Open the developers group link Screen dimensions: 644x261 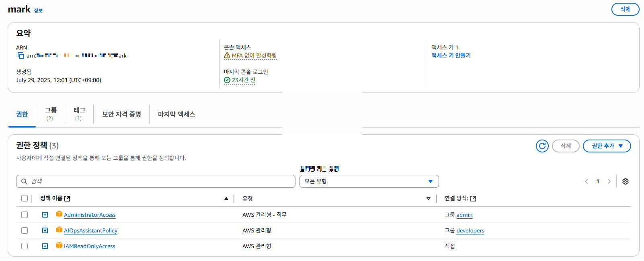coord(470,230)
